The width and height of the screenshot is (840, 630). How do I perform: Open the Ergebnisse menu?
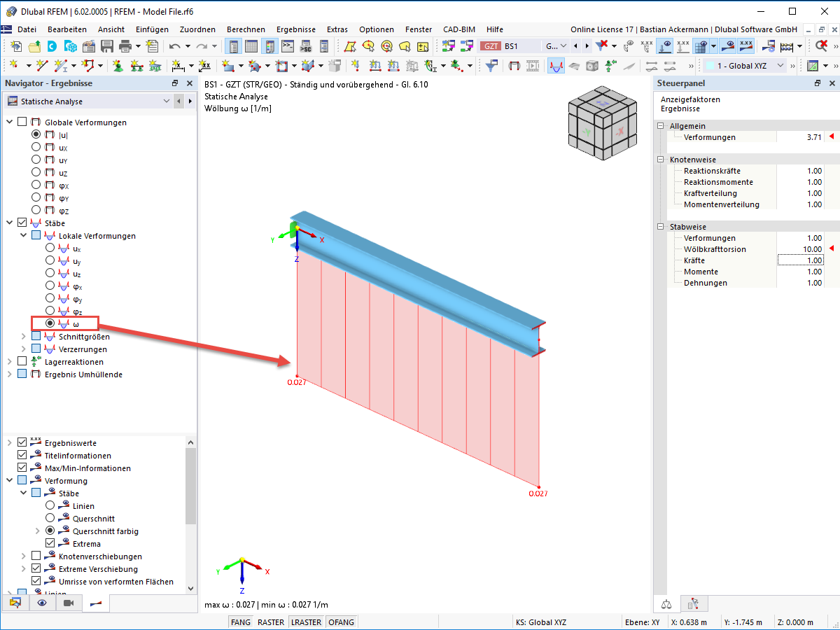tap(296, 29)
